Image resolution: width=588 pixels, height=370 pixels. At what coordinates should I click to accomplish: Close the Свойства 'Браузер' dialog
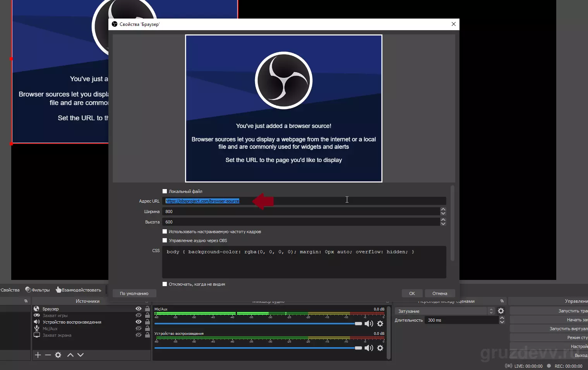[453, 24]
